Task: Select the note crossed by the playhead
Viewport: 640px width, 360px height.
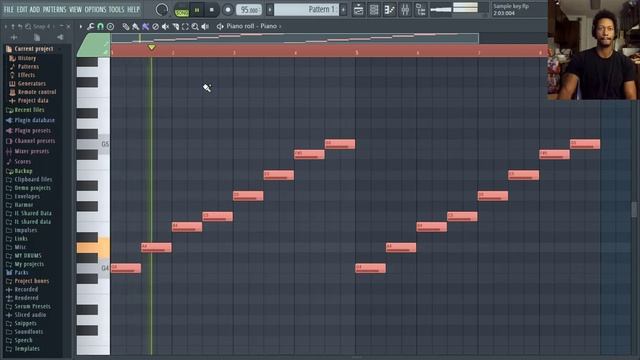Action: pos(156,247)
